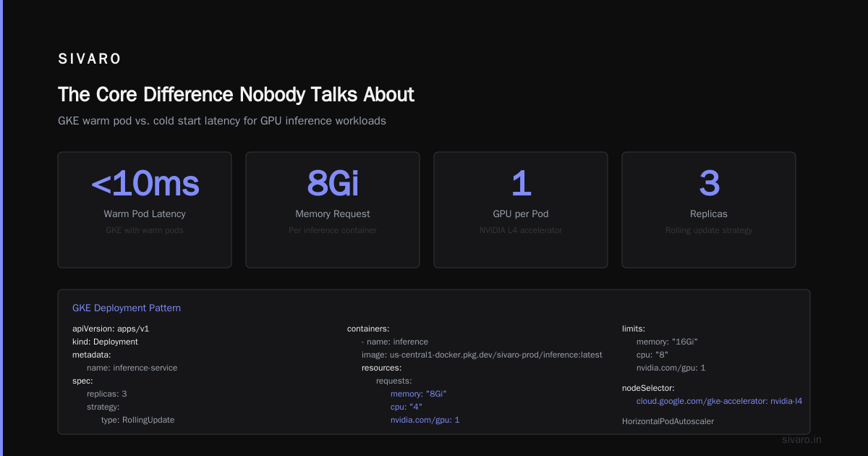Click the image path us-central1-docker.pkg.dev line
The image size is (868, 456).
coord(482,355)
